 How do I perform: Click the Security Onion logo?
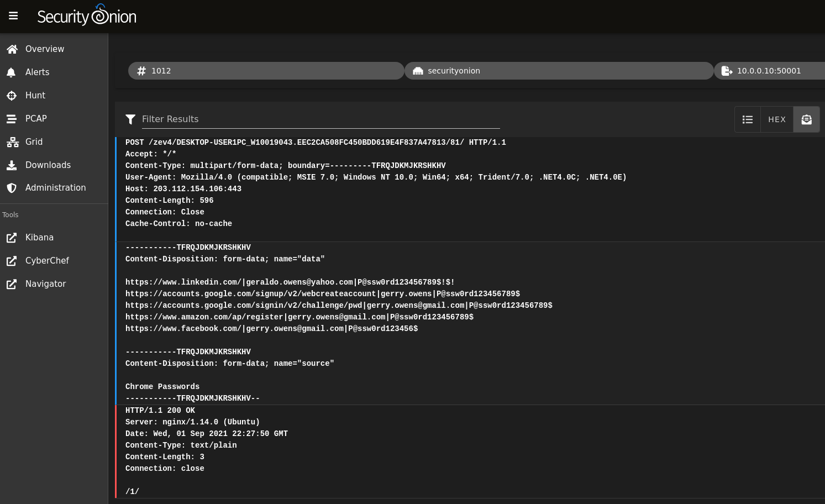coord(87,15)
